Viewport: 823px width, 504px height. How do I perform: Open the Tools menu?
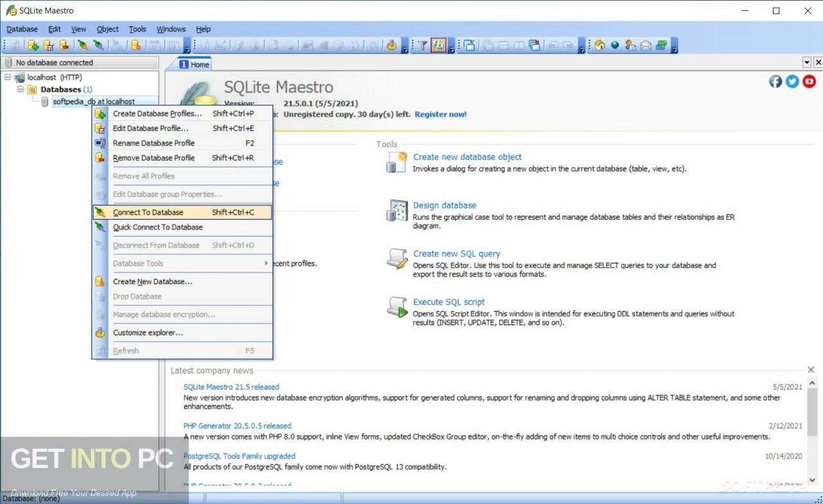pyautogui.click(x=138, y=29)
